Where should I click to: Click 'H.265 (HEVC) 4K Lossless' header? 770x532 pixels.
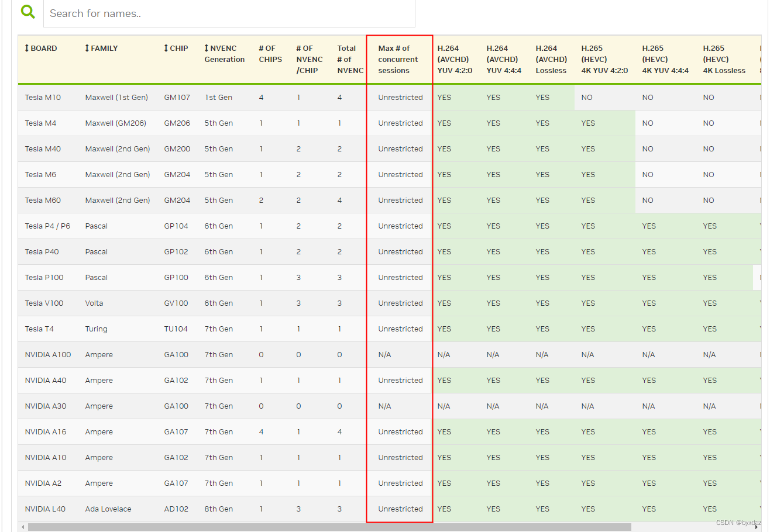(724, 59)
